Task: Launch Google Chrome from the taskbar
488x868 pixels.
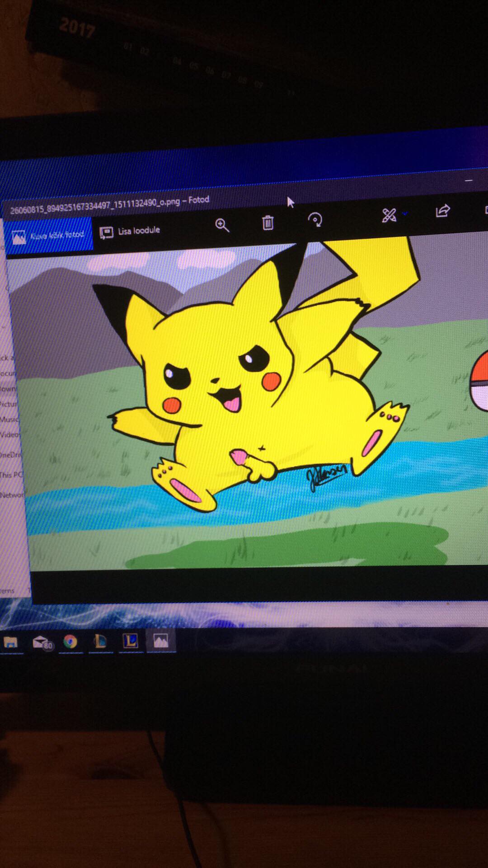Action: pyautogui.click(x=70, y=642)
